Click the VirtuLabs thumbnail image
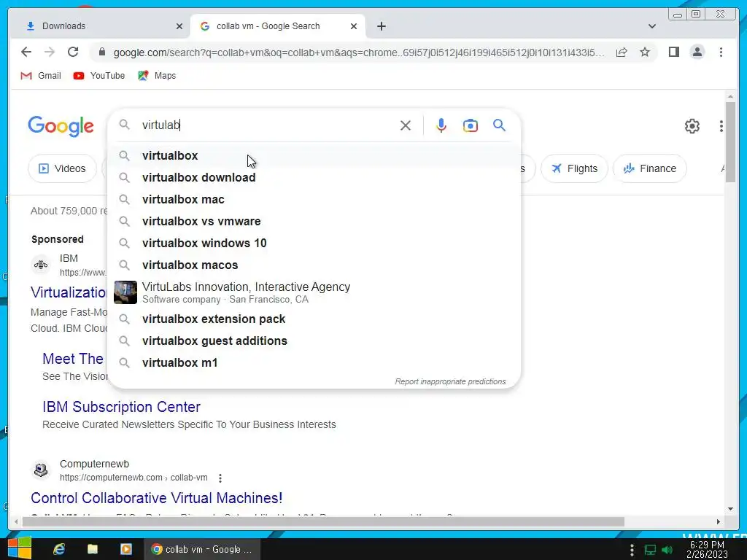The width and height of the screenshot is (747, 560). point(125,292)
